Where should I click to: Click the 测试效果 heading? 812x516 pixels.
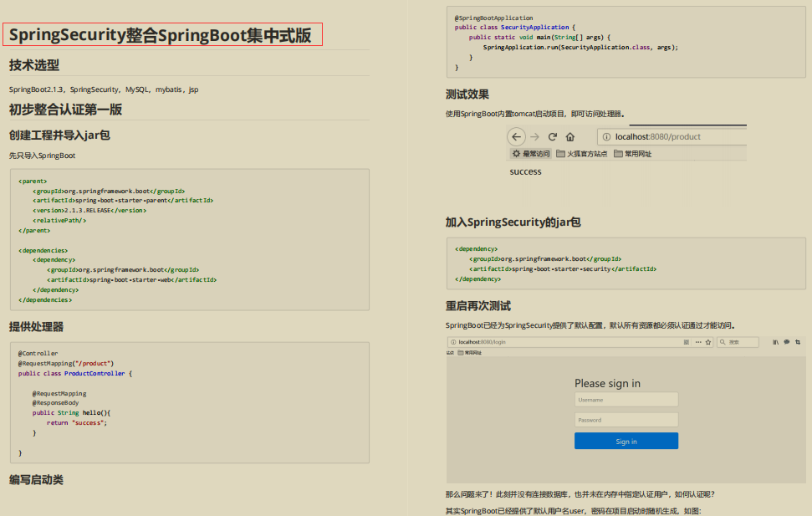point(467,95)
